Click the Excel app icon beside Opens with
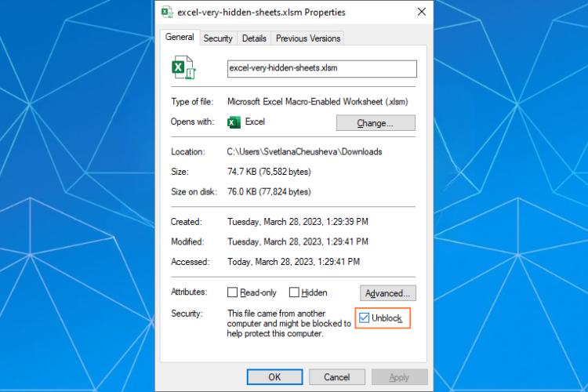 pyautogui.click(x=234, y=122)
